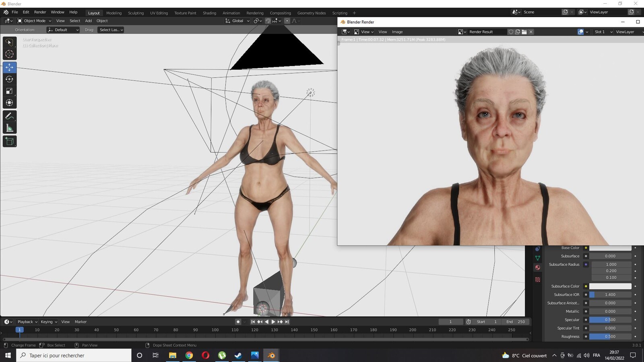This screenshot has width=644, height=362.
Task: Open the Render menu in top bar
Action: 40,12
